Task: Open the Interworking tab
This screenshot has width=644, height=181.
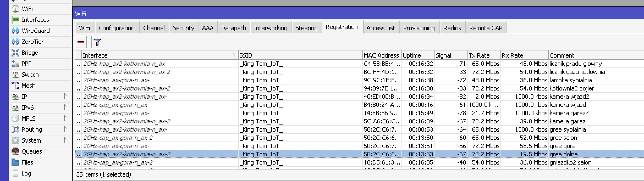Action: click(271, 28)
